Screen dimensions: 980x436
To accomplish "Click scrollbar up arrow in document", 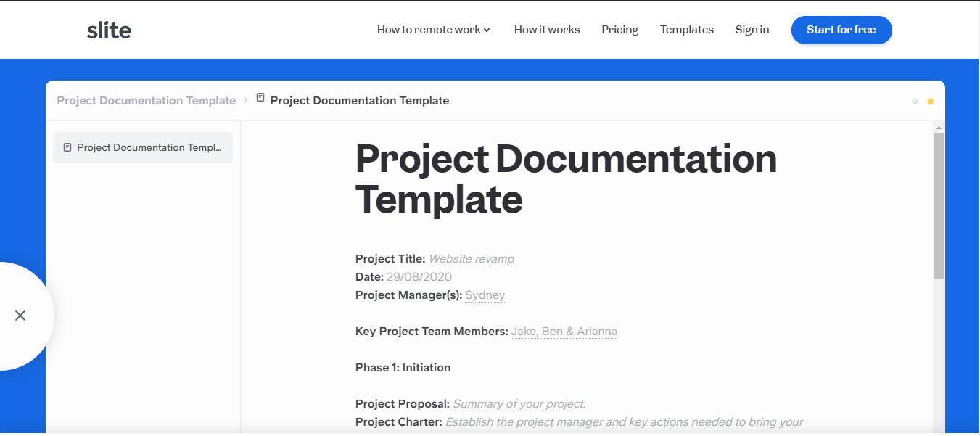I will click(x=939, y=127).
